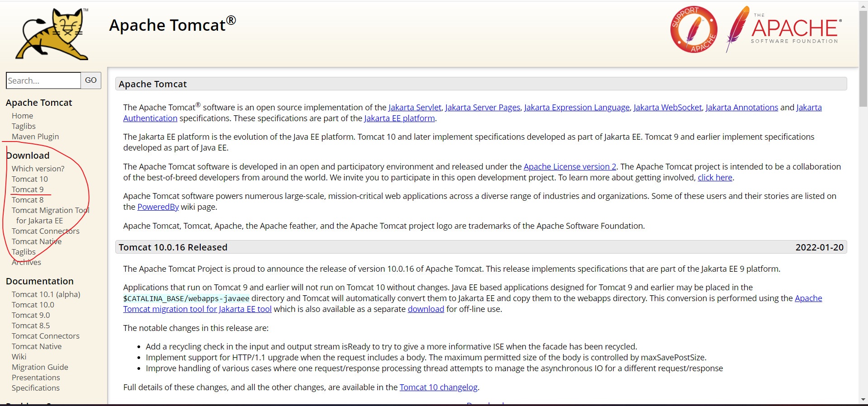Image resolution: width=868 pixels, height=406 pixels.
Task: Open the Tomcat 9 download link
Action: pos(28,189)
